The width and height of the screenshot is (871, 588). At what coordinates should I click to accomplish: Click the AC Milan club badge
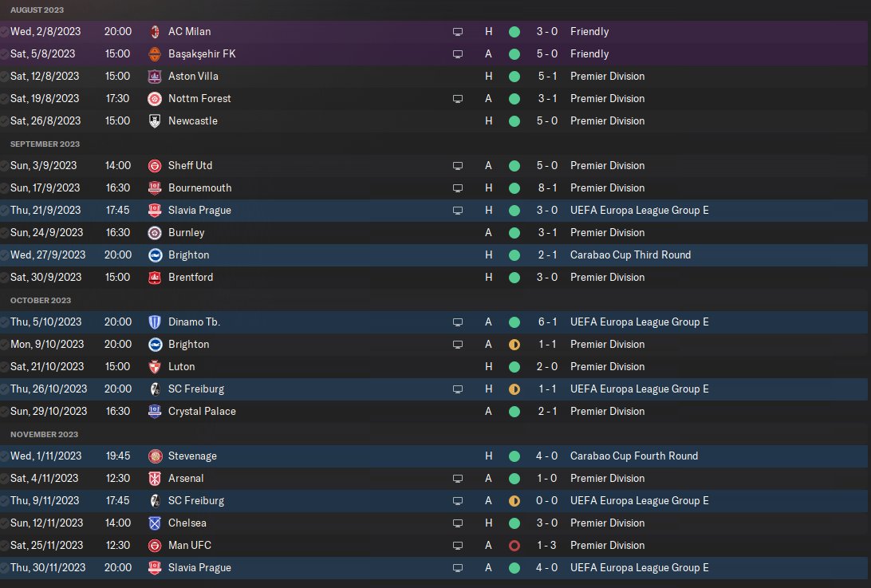[155, 32]
